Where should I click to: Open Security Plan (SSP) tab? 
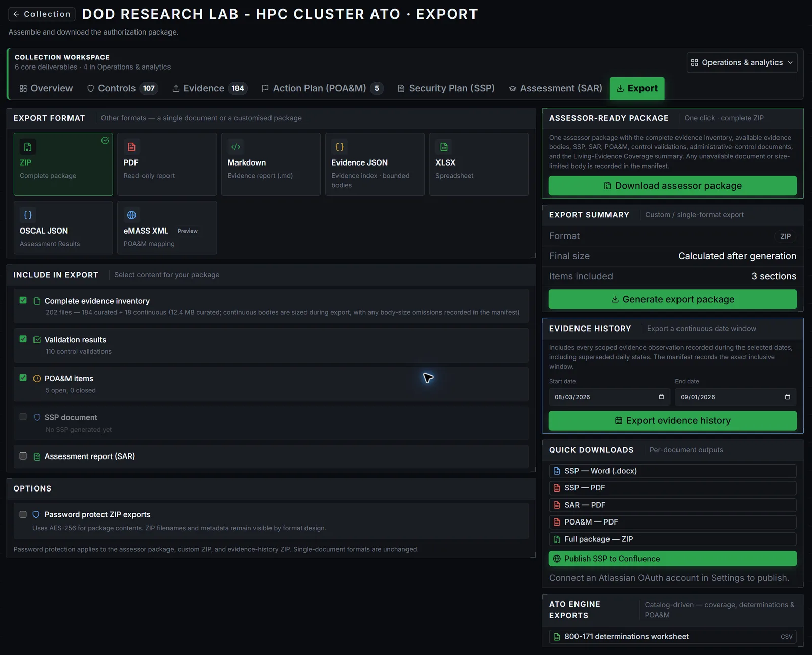click(446, 88)
